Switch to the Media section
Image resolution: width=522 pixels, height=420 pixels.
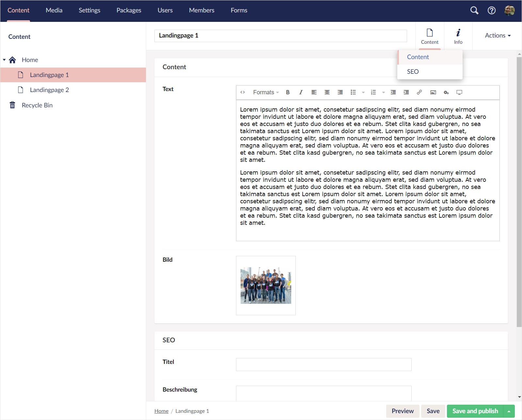54,10
